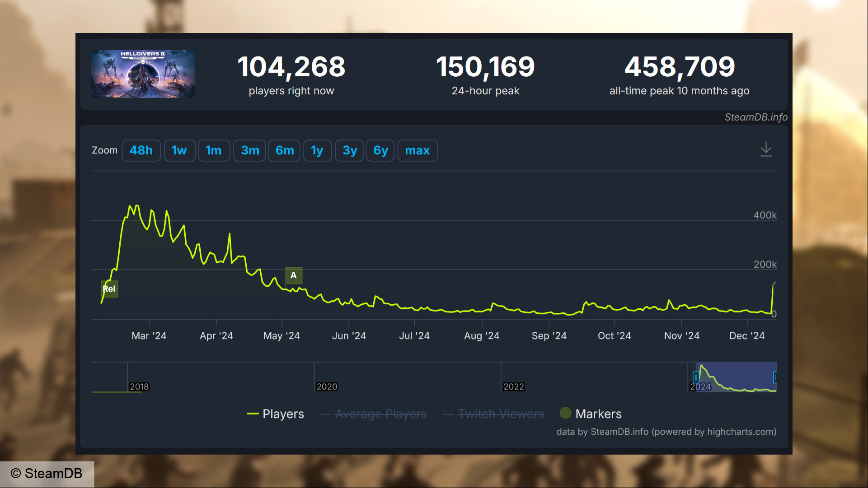The image size is (868, 488).
Task: Click the 400k y-axis label
Action: (x=765, y=215)
